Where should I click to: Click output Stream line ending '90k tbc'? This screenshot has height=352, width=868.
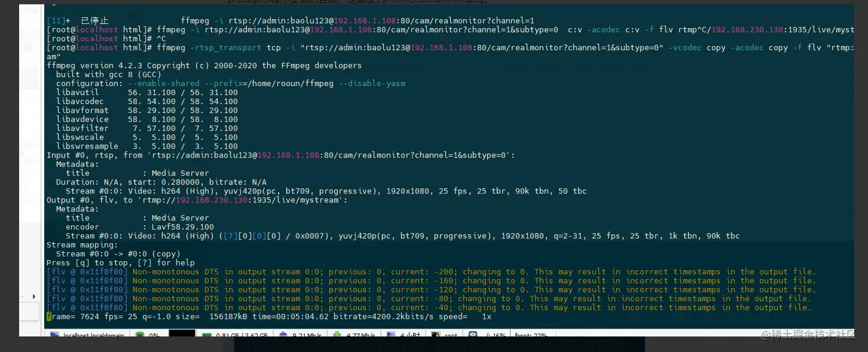coord(403,235)
